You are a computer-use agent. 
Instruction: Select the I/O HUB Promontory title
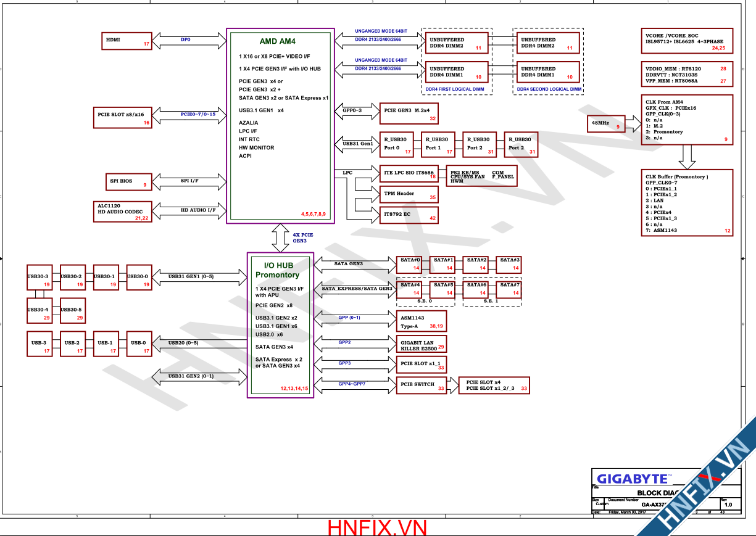277,270
